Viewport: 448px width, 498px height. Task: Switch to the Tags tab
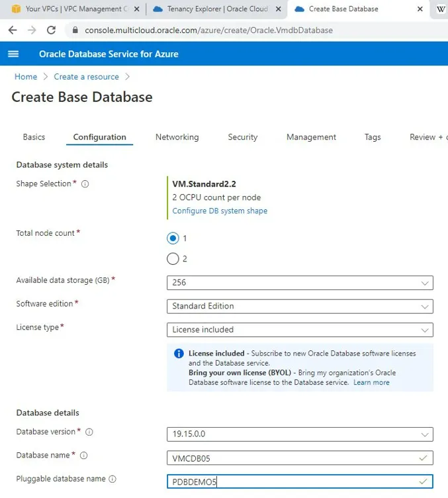pyautogui.click(x=373, y=137)
